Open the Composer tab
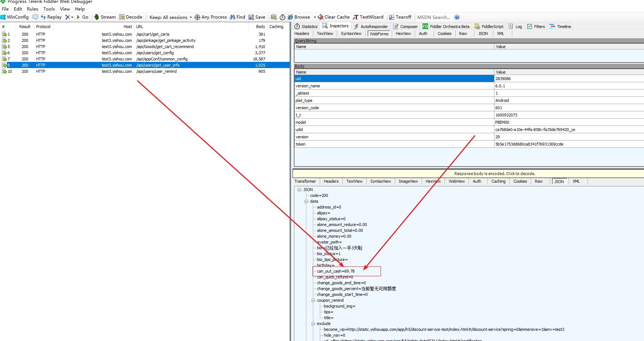The image size is (644, 341). 405,27
